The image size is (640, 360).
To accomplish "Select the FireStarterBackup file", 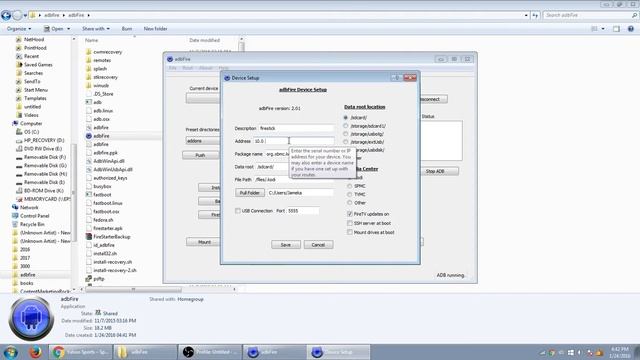I will pyautogui.click(x=111, y=237).
